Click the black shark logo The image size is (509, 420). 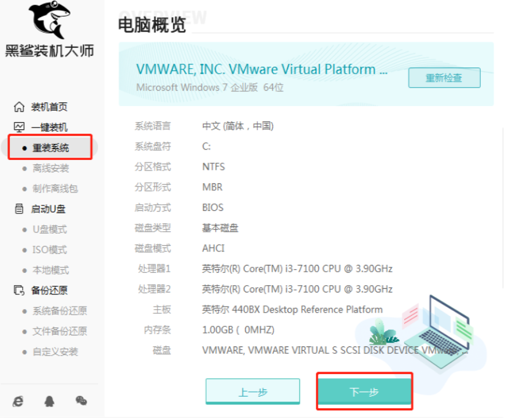[50, 20]
